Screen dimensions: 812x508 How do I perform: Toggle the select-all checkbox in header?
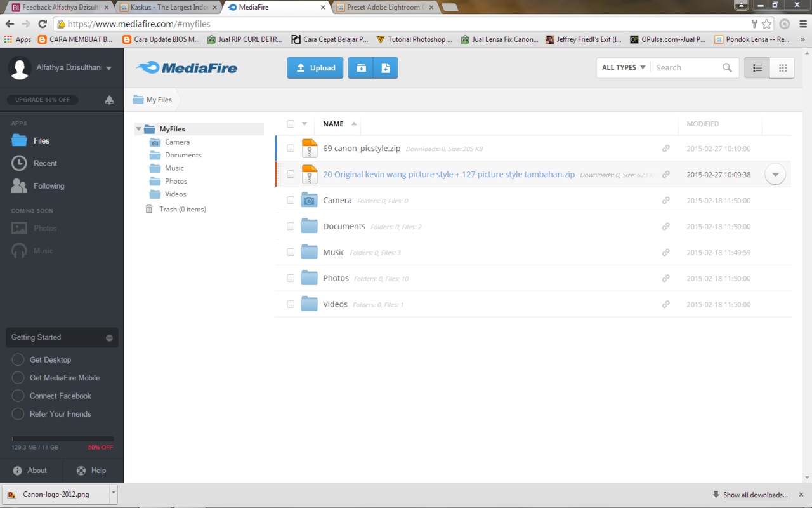[291, 124]
